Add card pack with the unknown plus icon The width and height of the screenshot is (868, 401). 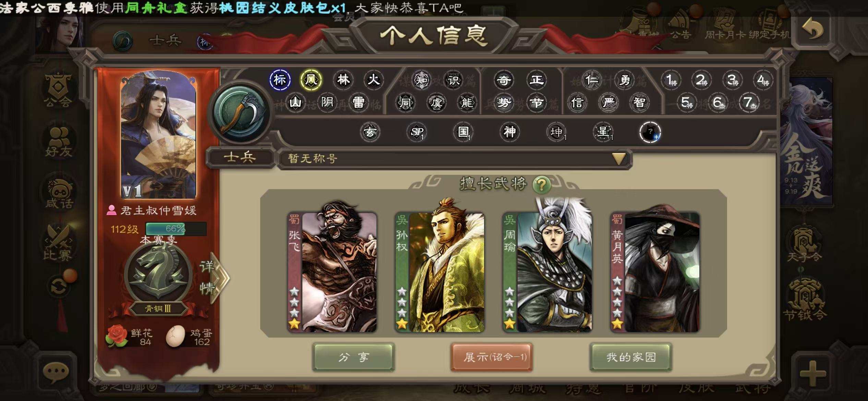(x=650, y=132)
